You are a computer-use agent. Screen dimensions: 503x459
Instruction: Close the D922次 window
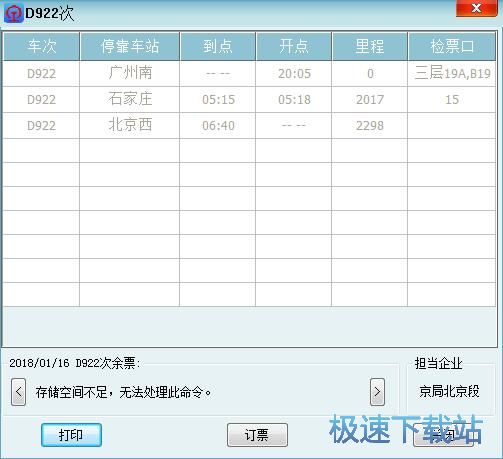(476, 8)
